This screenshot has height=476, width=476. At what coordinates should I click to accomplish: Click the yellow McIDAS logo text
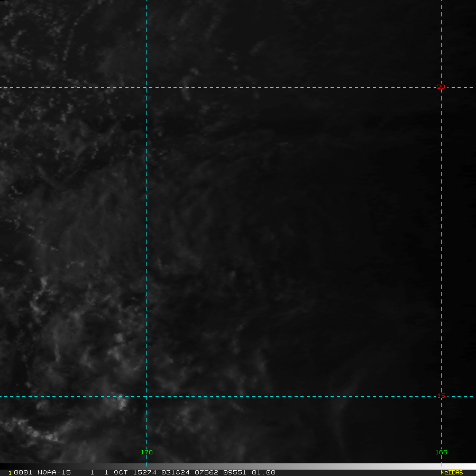pyautogui.click(x=452, y=472)
